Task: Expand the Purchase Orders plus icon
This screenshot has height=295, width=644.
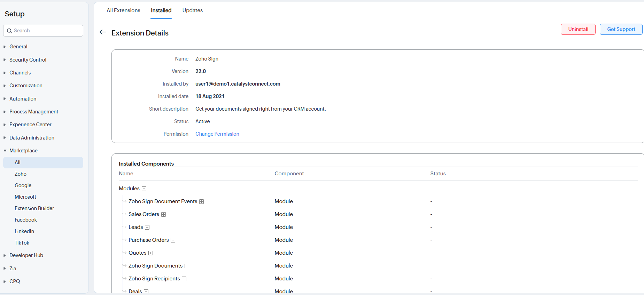Action: (173, 240)
